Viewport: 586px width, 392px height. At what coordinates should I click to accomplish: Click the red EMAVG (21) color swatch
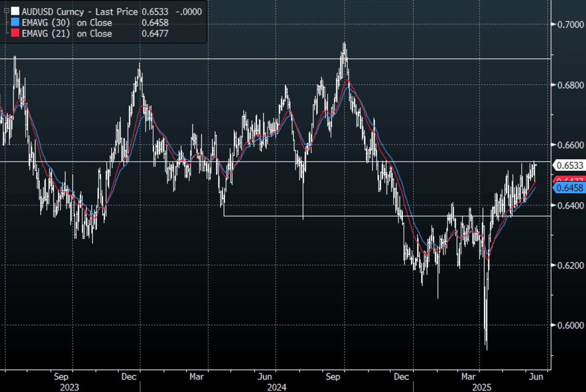click(x=15, y=33)
